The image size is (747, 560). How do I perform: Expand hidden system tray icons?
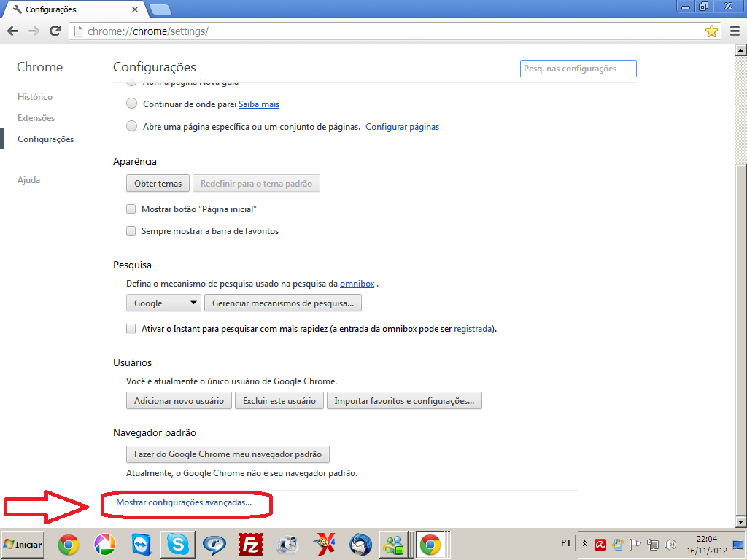(584, 544)
